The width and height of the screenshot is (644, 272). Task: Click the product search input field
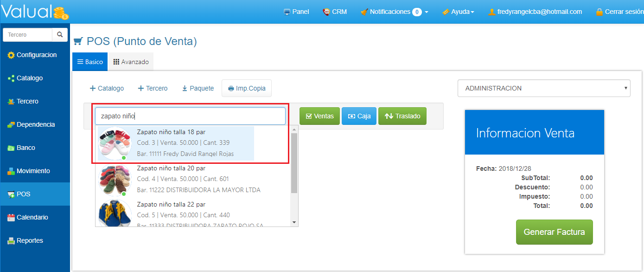point(190,116)
